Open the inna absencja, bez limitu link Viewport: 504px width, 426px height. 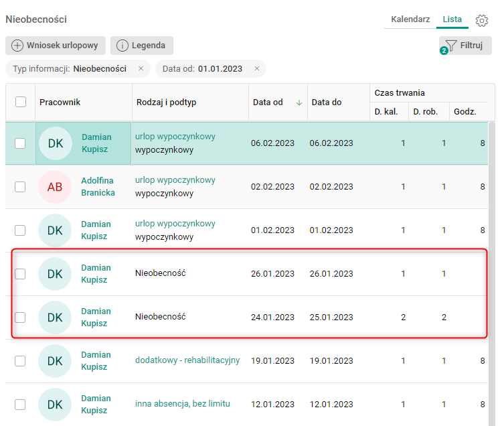(182, 404)
